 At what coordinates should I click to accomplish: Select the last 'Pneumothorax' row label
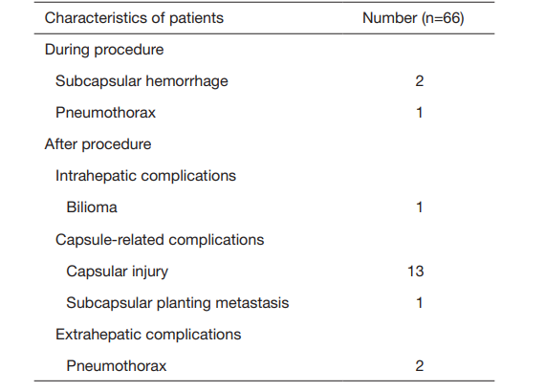(x=117, y=366)
